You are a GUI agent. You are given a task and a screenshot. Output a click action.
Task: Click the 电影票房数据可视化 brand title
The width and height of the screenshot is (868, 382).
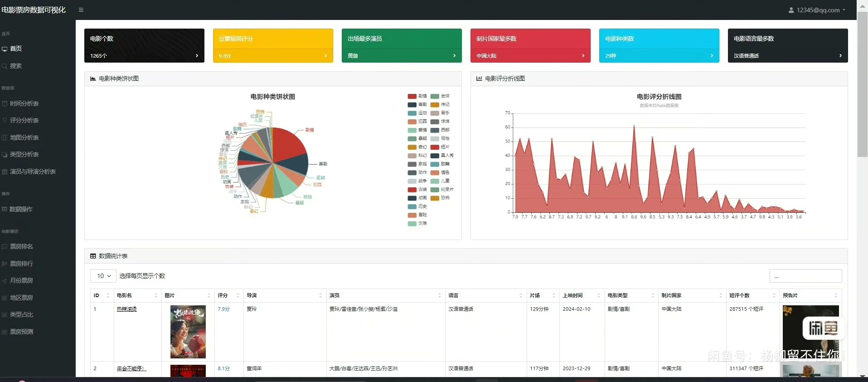pos(34,10)
